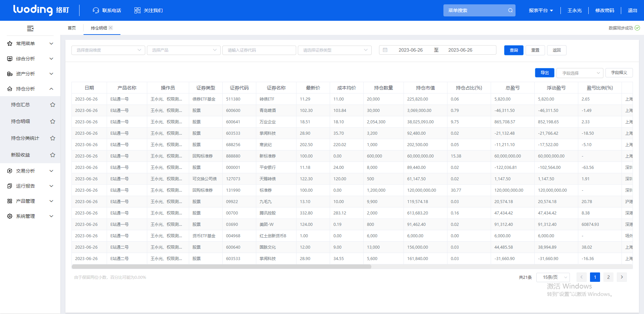Favorite 持仓分类统计 with its star
The image size is (644, 314).
53,138
